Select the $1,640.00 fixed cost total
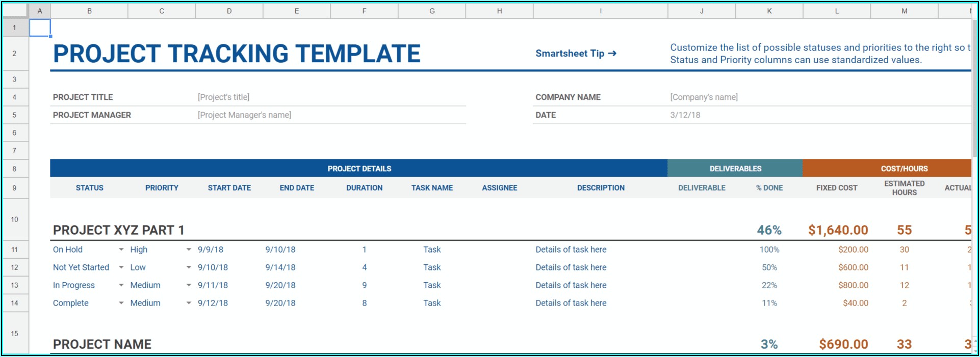This screenshot has height=357, width=980. (838, 230)
